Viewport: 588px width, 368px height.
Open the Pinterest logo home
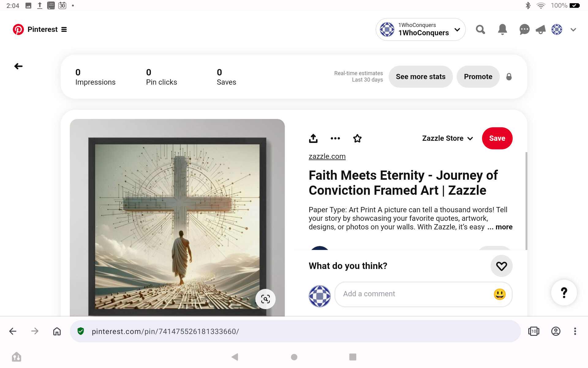click(x=18, y=29)
